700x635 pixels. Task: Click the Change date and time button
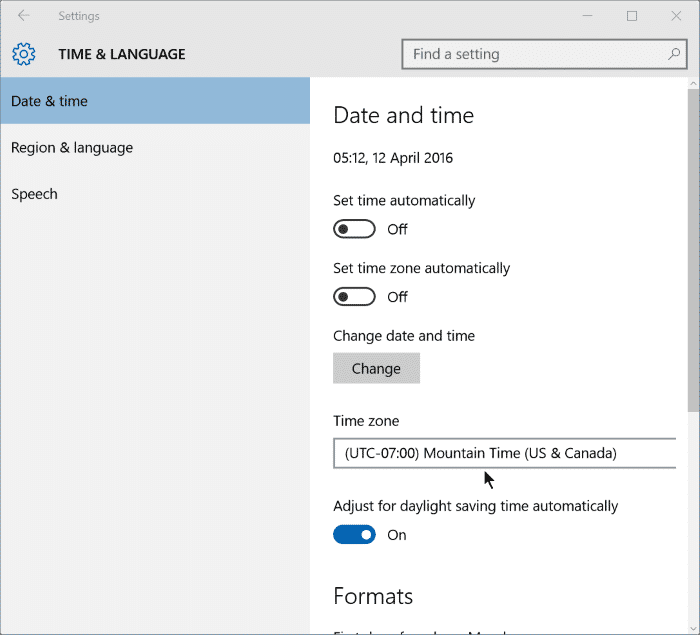point(376,368)
